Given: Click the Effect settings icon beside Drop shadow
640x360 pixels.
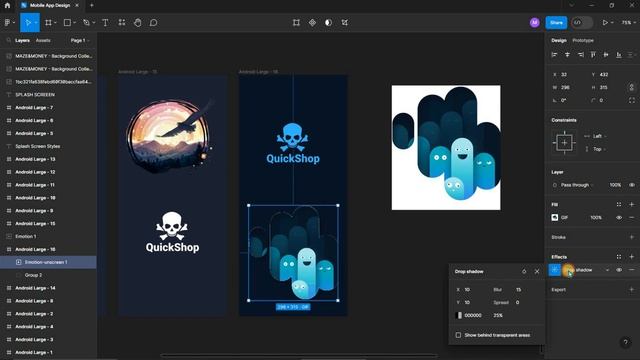Looking at the screenshot, I should [555, 270].
